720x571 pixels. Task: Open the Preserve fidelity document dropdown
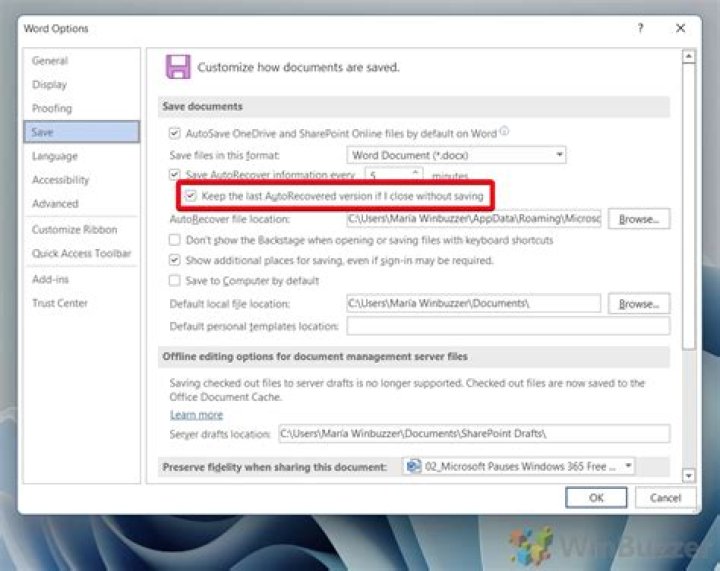pyautogui.click(x=519, y=466)
